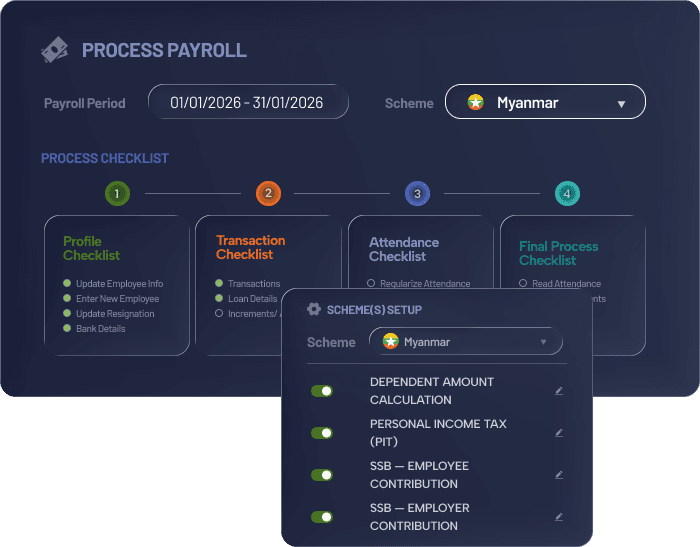Select step 4 teal circle

pos(567,193)
